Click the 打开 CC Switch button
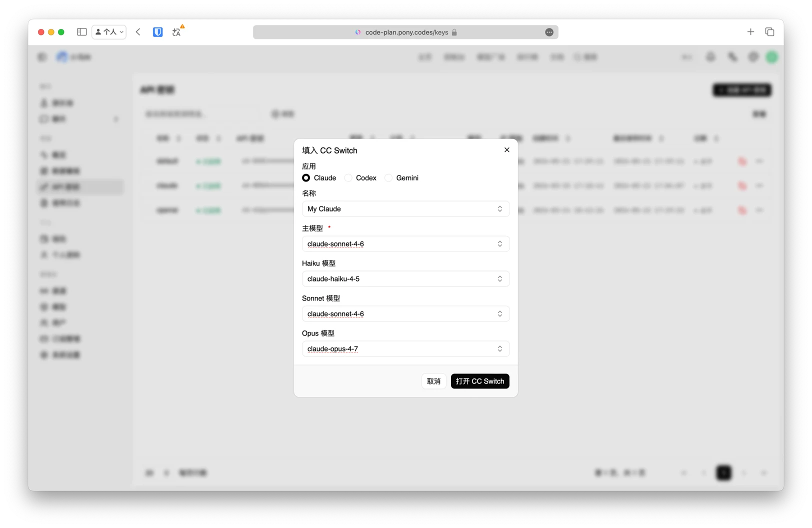The image size is (812, 528). 480,381
